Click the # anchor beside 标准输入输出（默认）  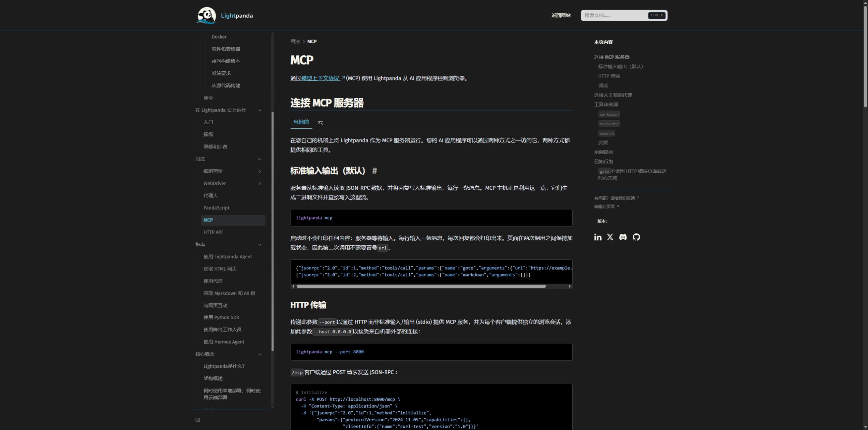tap(374, 171)
